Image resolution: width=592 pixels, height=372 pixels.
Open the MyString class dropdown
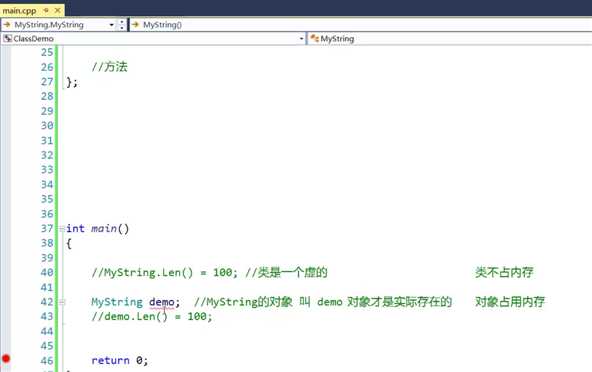coord(450,39)
